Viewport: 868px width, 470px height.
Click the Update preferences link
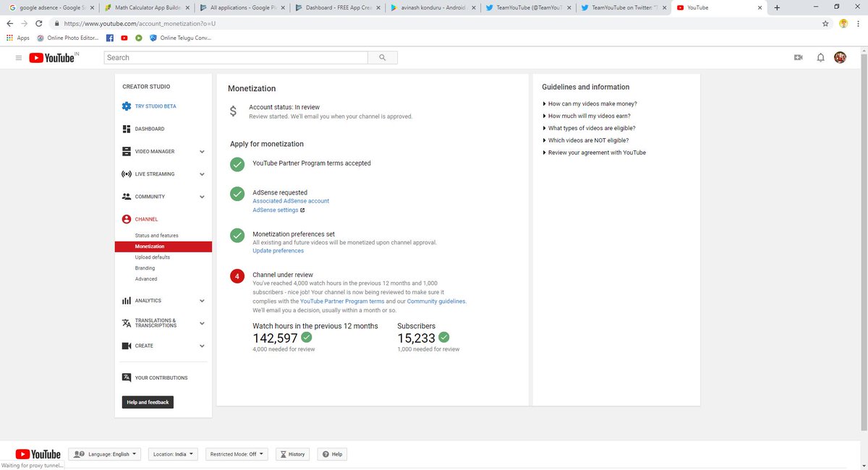(278, 251)
